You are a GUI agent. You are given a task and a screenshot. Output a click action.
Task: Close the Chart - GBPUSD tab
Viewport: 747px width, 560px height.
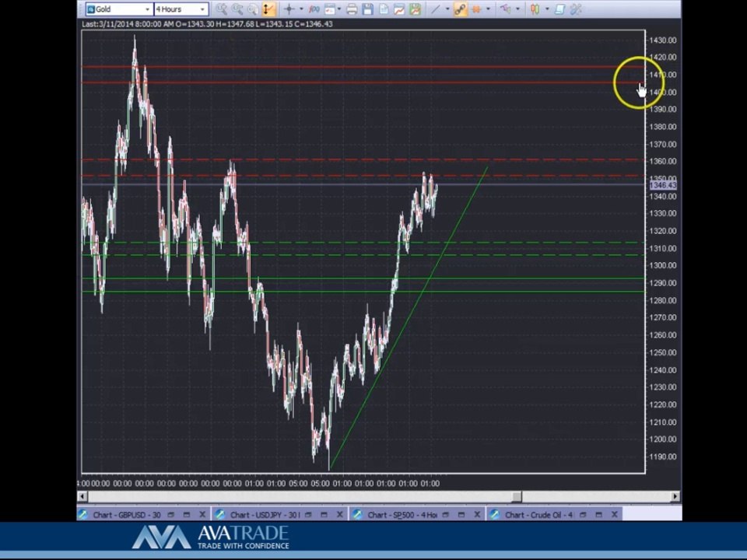[x=202, y=514]
